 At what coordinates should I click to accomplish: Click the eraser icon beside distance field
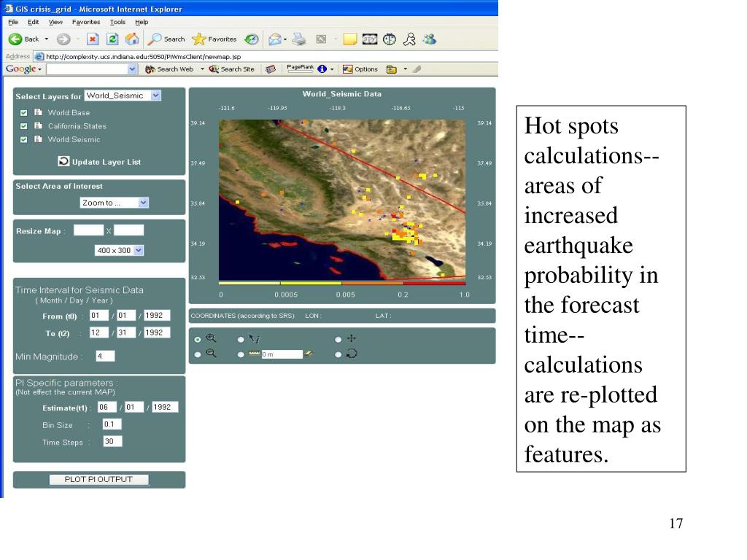[309, 354]
